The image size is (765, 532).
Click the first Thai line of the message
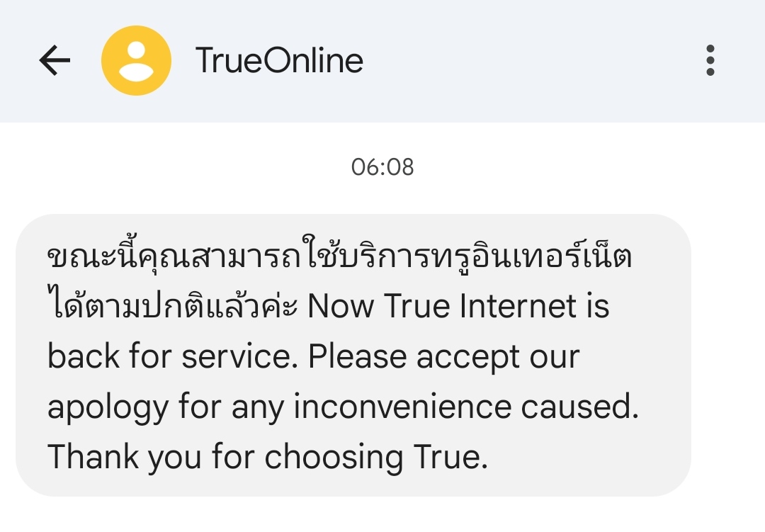click(339, 256)
